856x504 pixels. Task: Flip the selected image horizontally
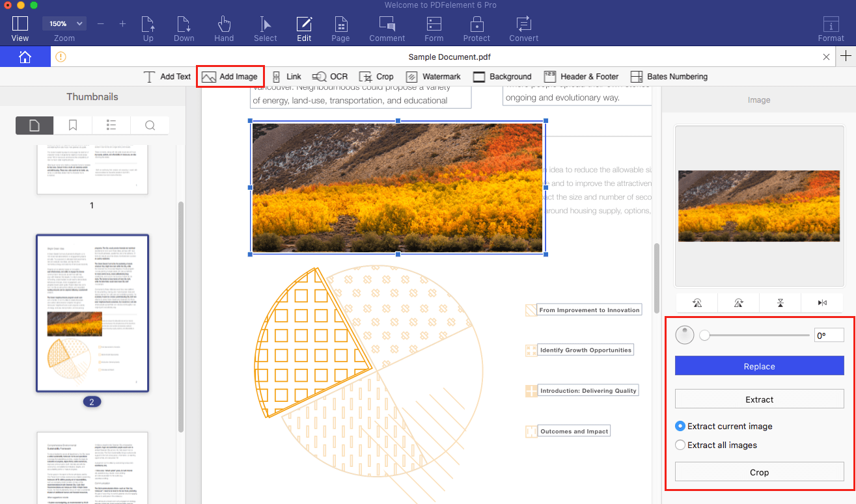tap(821, 302)
